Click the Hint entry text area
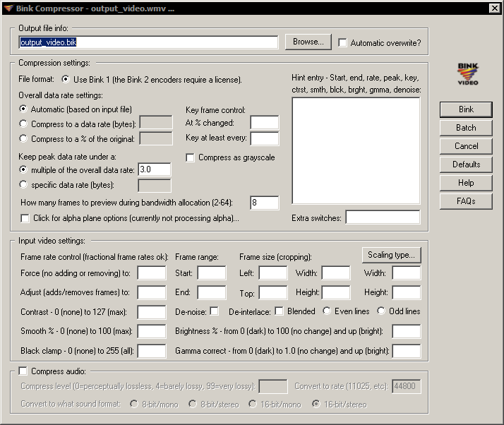Image resolution: width=504 pixels, height=425 pixels. pyautogui.click(x=356, y=151)
